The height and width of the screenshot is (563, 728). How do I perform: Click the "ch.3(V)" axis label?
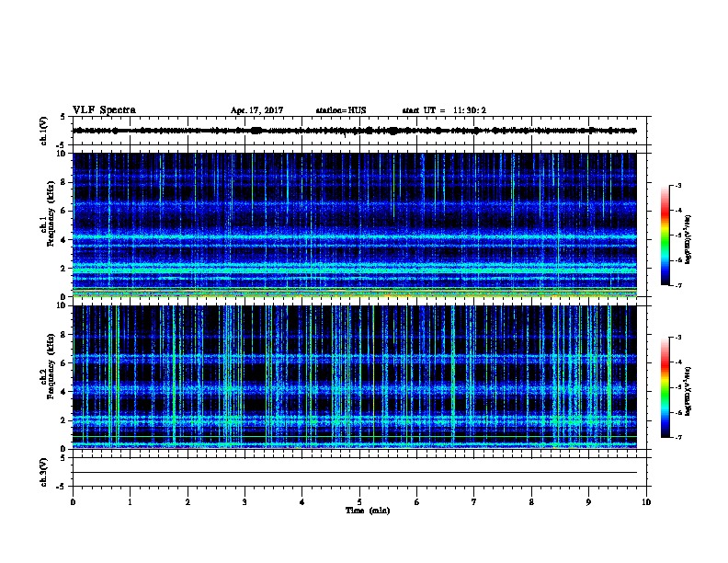(43, 472)
